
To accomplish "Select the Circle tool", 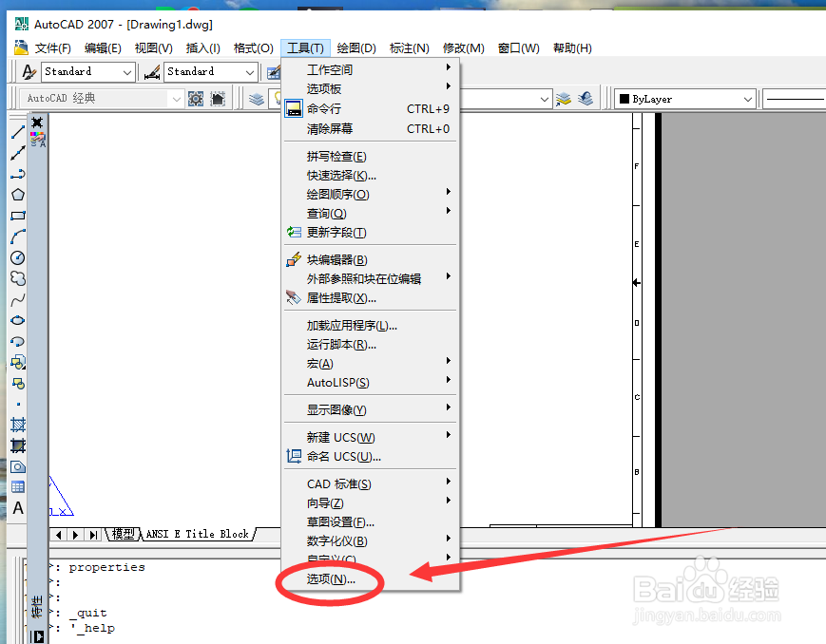I will tap(18, 257).
